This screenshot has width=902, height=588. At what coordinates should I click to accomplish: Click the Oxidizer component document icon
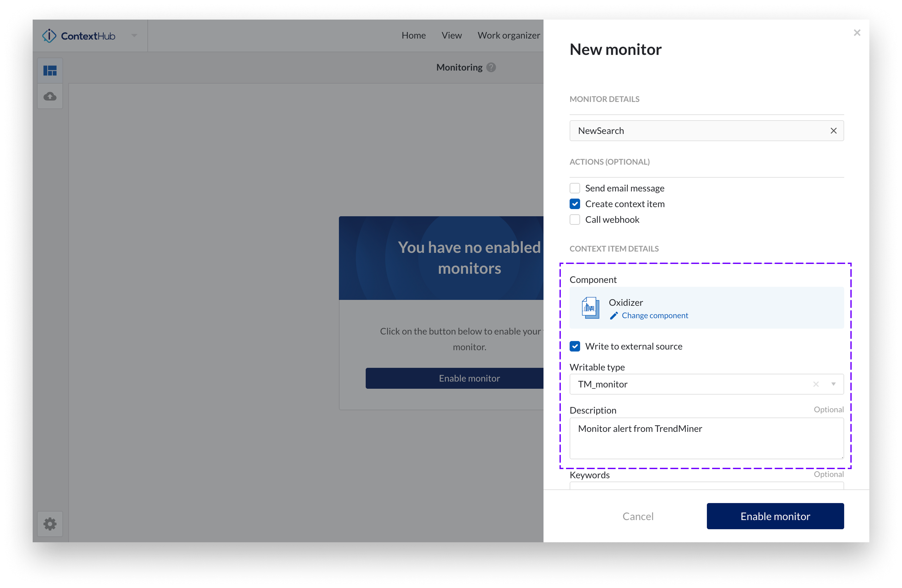pyautogui.click(x=590, y=308)
